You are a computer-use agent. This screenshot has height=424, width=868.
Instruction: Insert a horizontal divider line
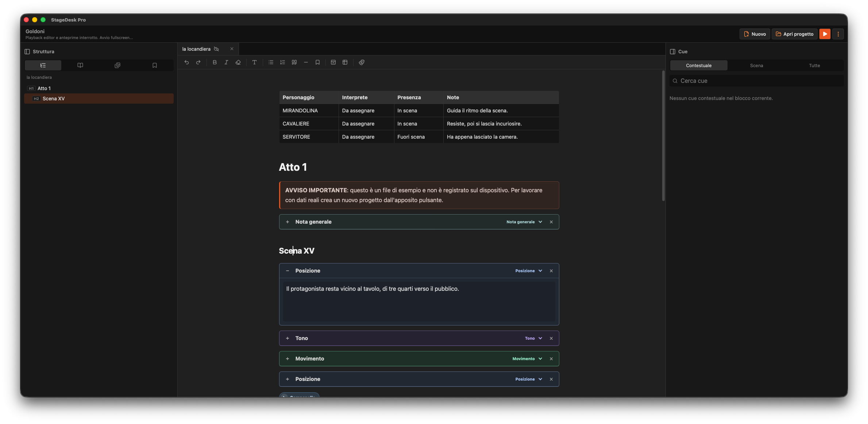pos(306,62)
